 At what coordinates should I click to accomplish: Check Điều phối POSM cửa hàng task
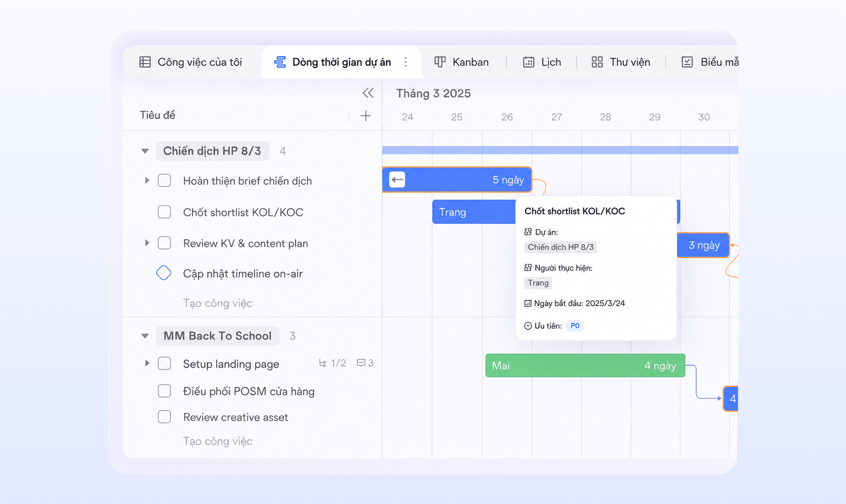click(164, 391)
